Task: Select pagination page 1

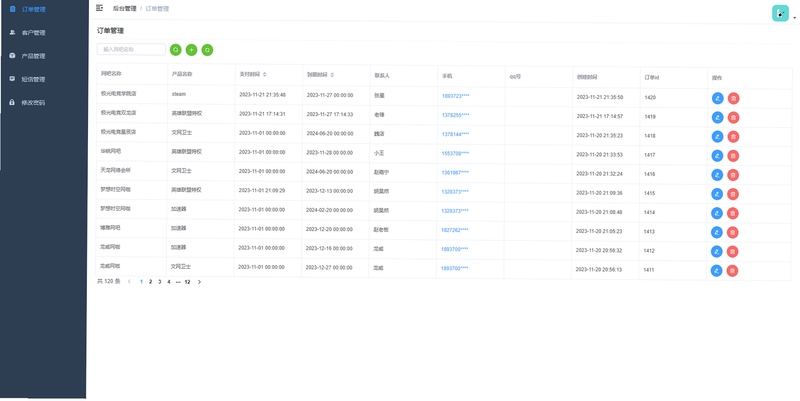Action: tap(141, 282)
